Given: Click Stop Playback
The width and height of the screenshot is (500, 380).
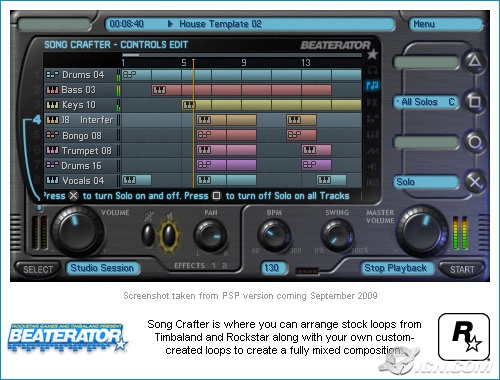Looking at the screenshot, I should 396,268.
